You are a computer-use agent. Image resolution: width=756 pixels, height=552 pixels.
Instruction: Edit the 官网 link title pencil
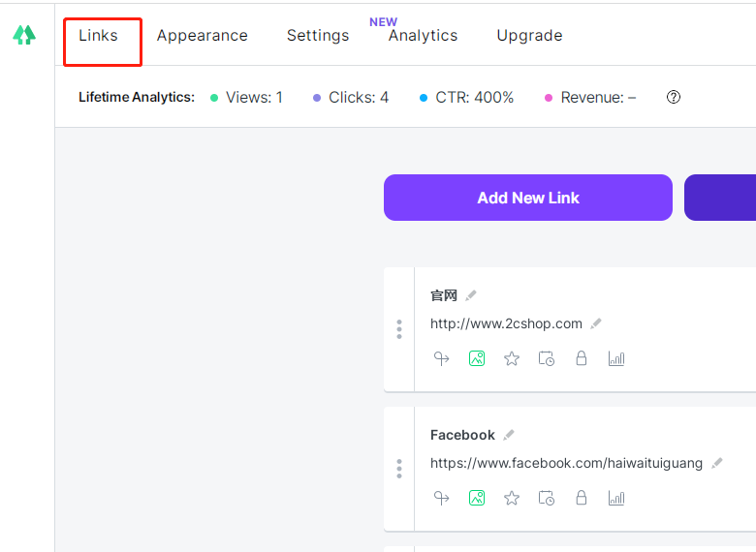click(471, 295)
